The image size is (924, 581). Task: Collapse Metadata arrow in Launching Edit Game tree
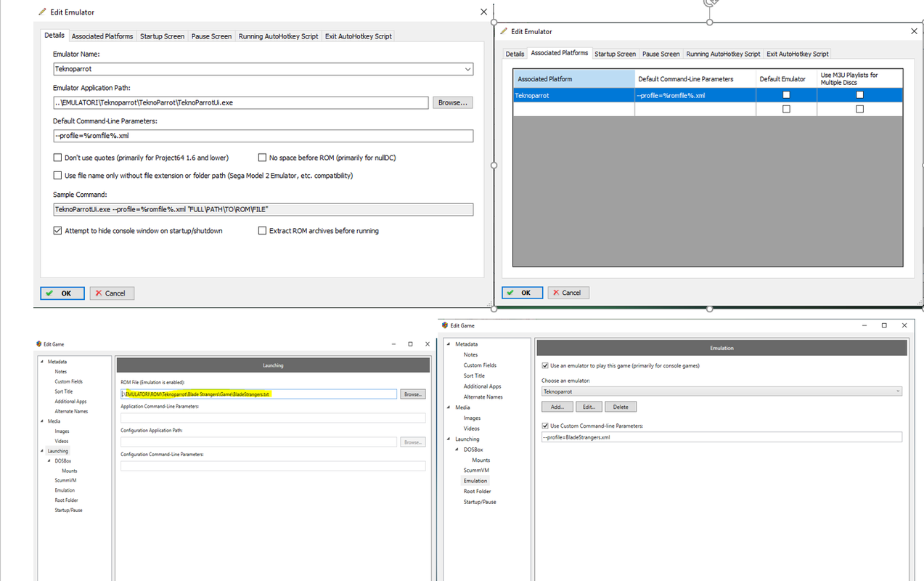41,362
